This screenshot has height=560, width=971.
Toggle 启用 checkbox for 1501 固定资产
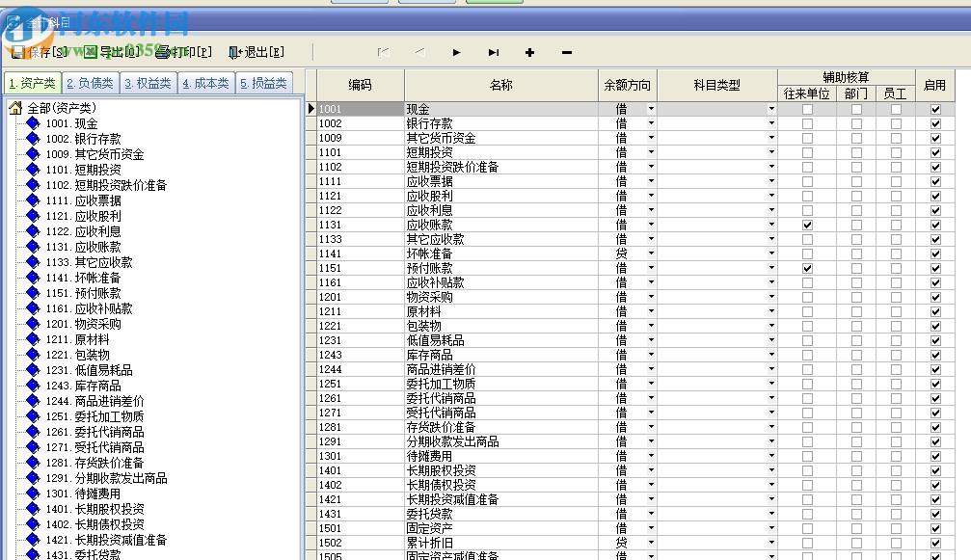coord(935,528)
